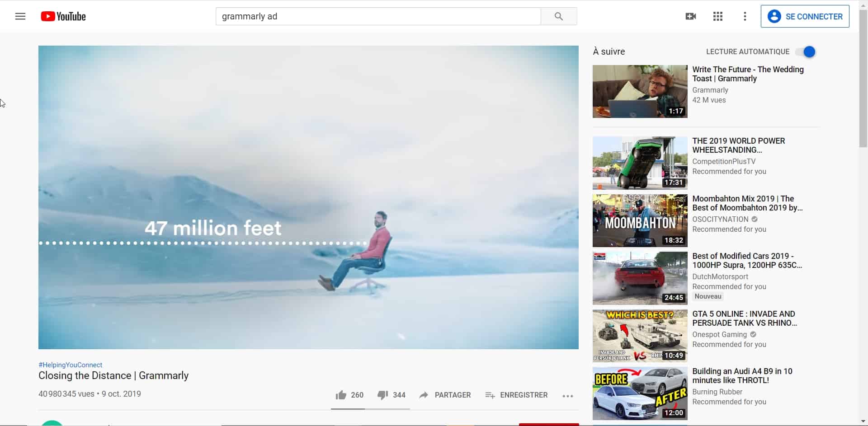Open Building an Audi A4 B9 title
Screen dimensions: 868x426
coord(742,376)
